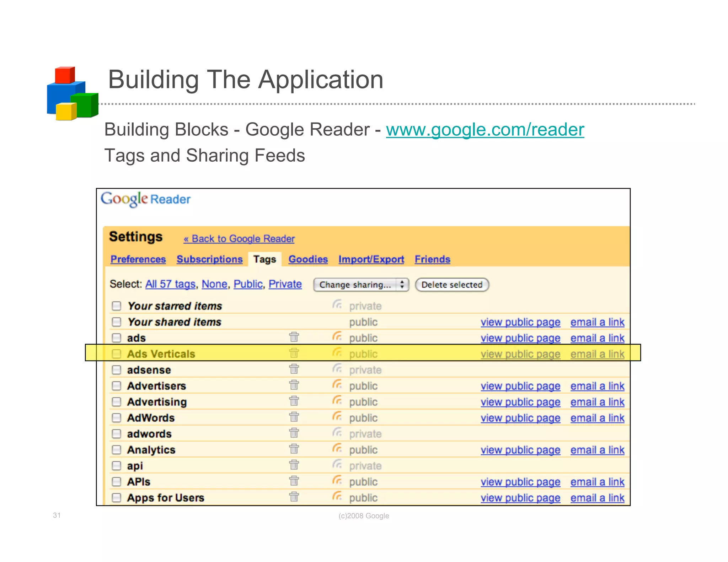The width and height of the screenshot is (728, 562).
Task: Click orange feed icon in Apps for Users row
Action: pos(337,496)
